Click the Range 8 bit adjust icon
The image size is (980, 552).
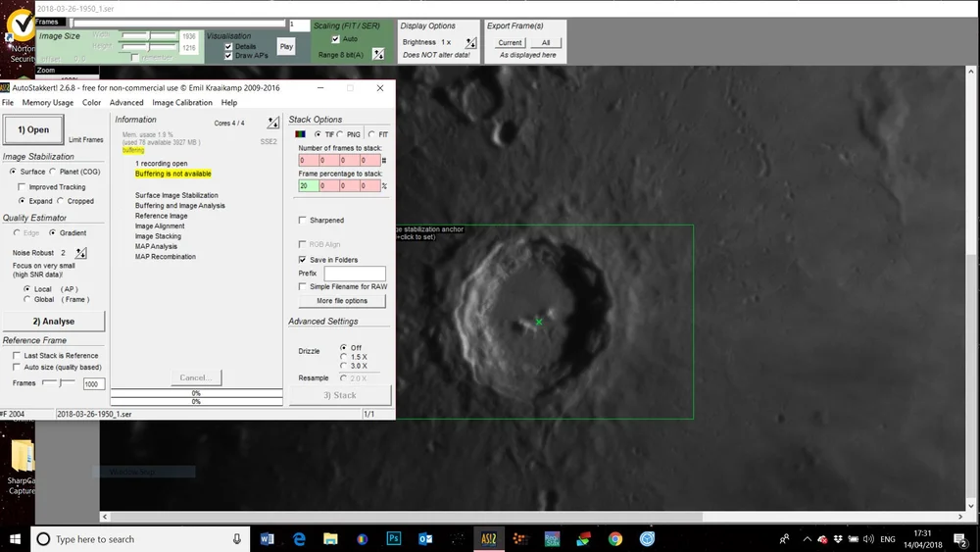point(378,54)
